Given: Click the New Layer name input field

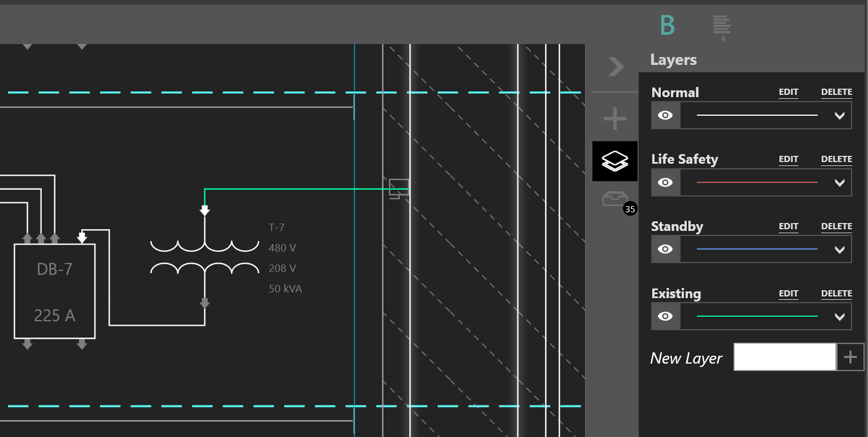Looking at the screenshot, I should (785, 357).
